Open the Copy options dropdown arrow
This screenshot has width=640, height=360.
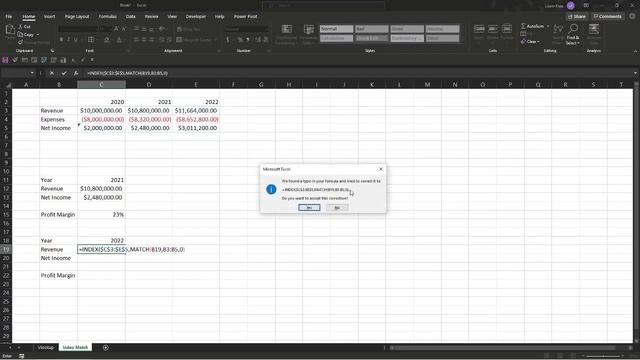point(38,35)
